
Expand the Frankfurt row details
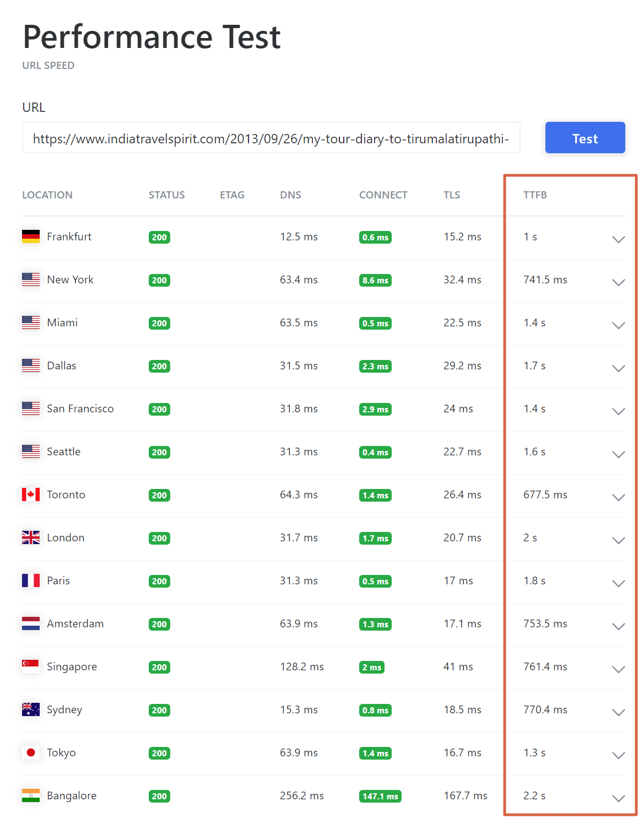tap(618, 239)
